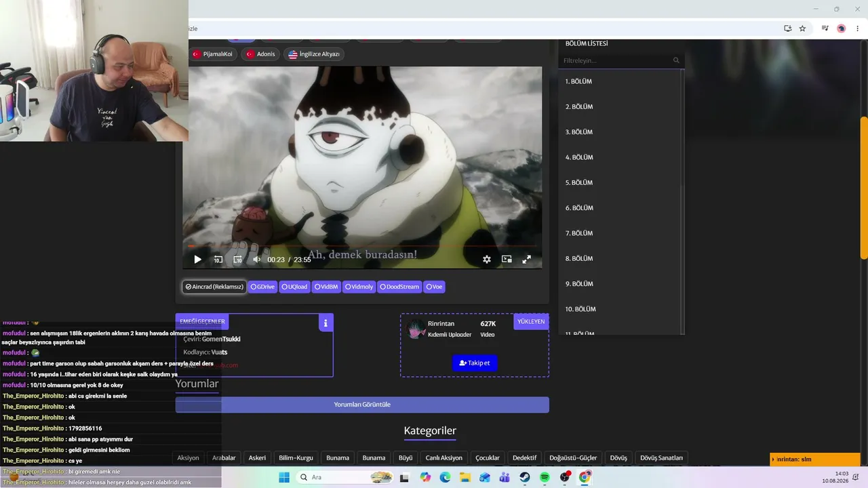
Task: Click the video progress bar
Action: click(x=362, y=246)
